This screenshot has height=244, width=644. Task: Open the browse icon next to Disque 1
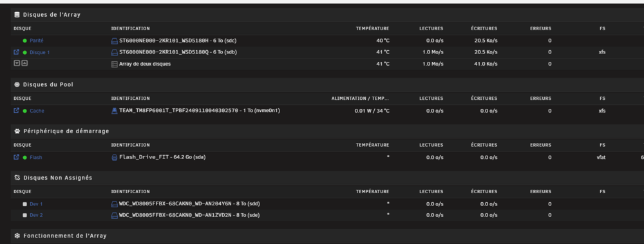point(17,52)
